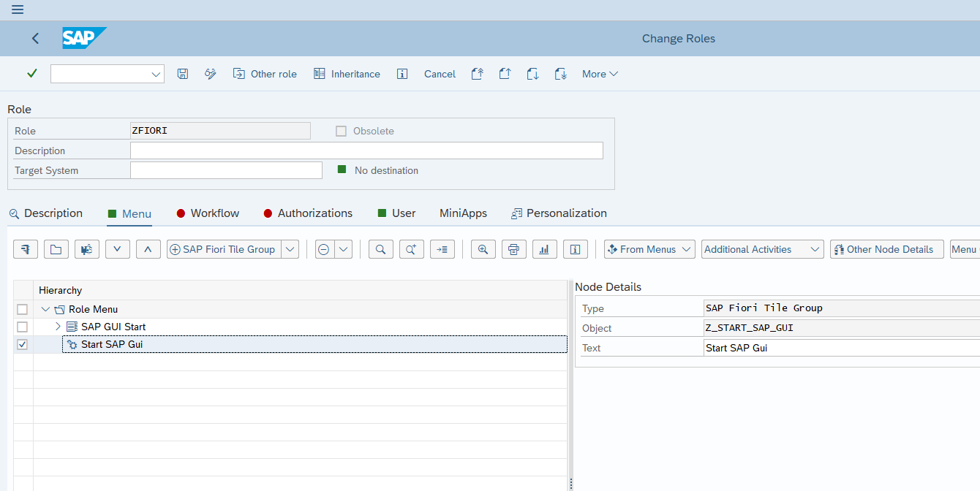Tick the Obsolete checkbox
The height and width of the screenshot is (491, 980).
pos(341,131)
